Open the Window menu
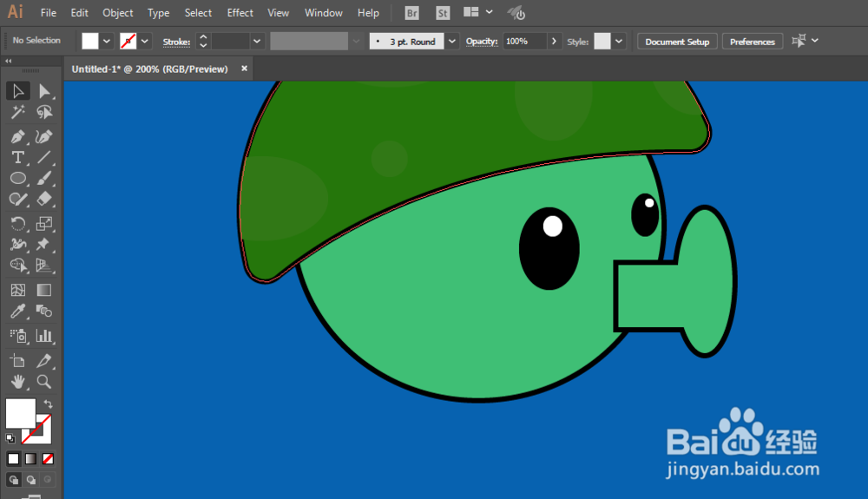Screen dimensions: 868x499 point(323,13)
